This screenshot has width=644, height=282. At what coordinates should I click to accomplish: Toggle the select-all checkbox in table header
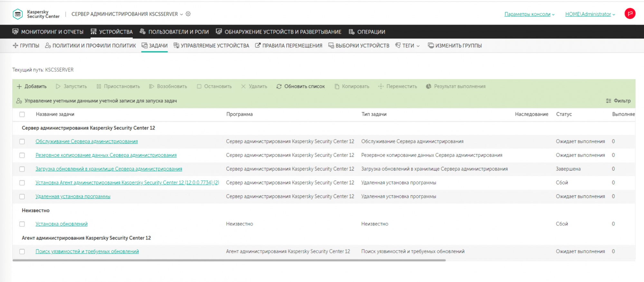[x=22, y=114]
